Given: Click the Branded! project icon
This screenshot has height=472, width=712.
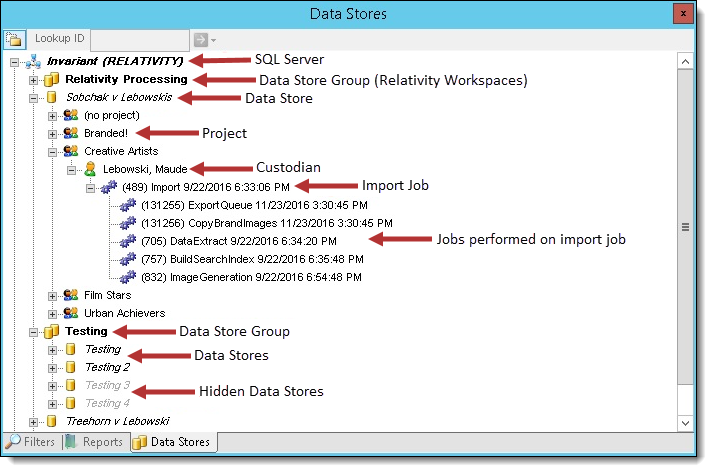Looking at the screenshot, I should pos(71,133).
